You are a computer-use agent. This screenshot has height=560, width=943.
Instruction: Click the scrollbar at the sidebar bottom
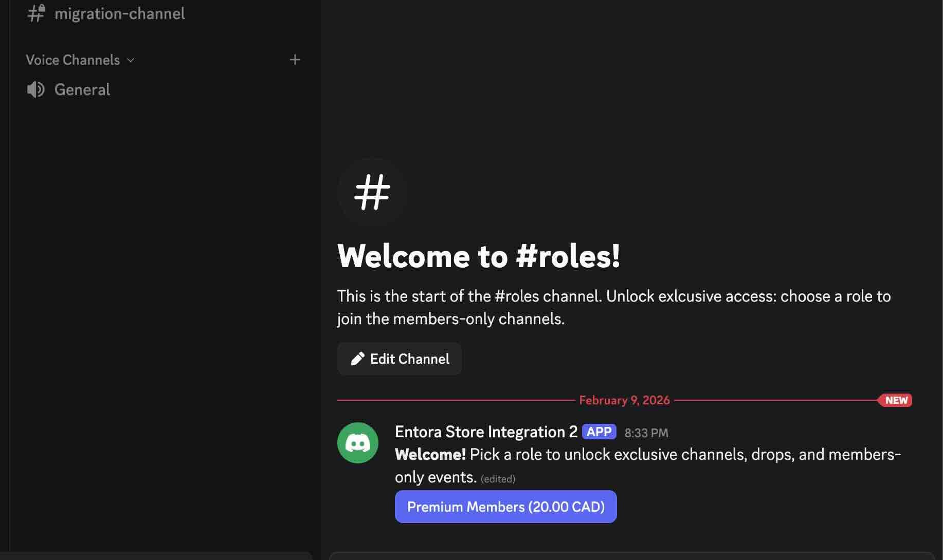pos(156,555)
